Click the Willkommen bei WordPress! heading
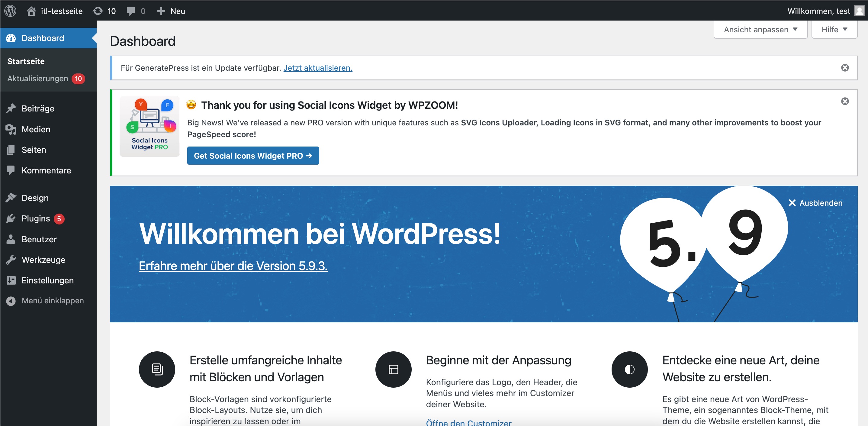868x426 pixels. [x=320, y=234]
